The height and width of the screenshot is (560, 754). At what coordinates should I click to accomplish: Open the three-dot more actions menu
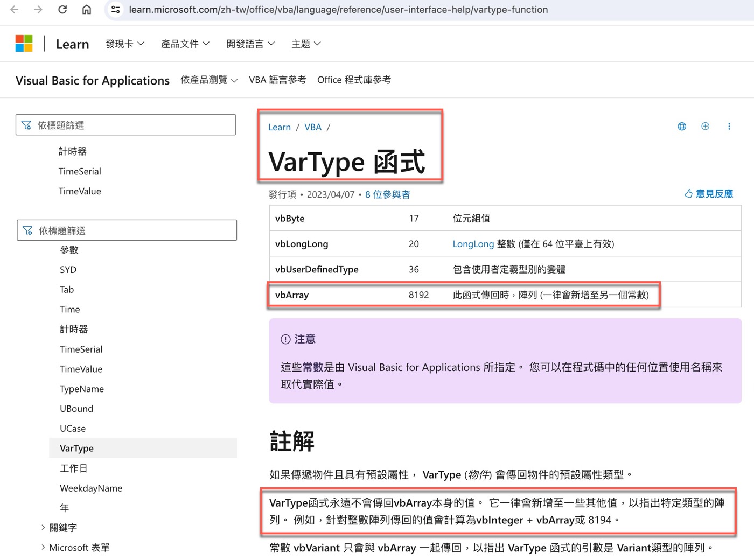[729, 126]
